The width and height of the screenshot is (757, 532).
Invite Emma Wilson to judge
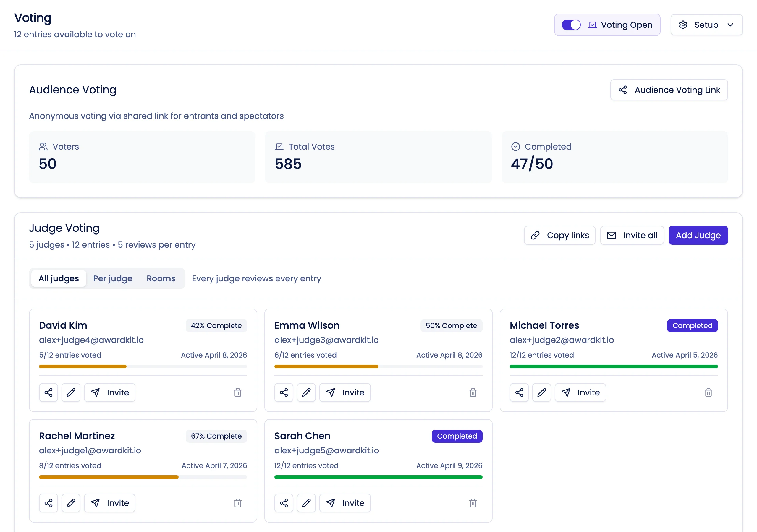345,392
